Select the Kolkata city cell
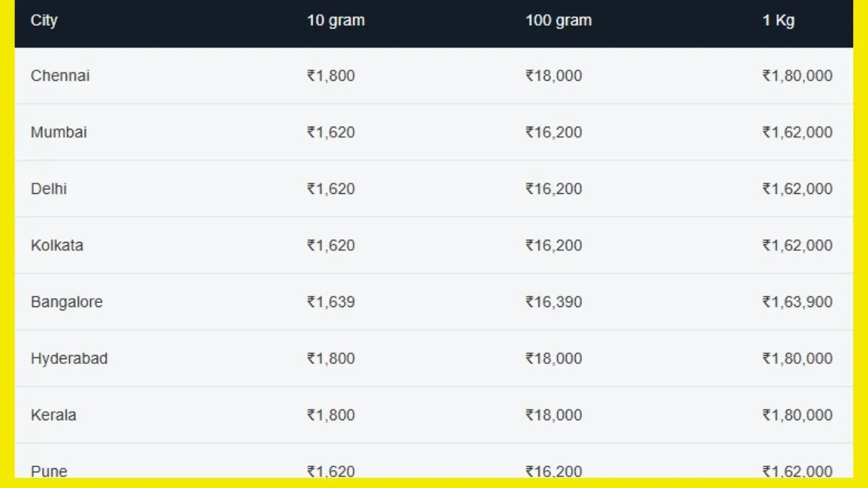The height and width of the screenshot is (488, 868). pos(57,245)
